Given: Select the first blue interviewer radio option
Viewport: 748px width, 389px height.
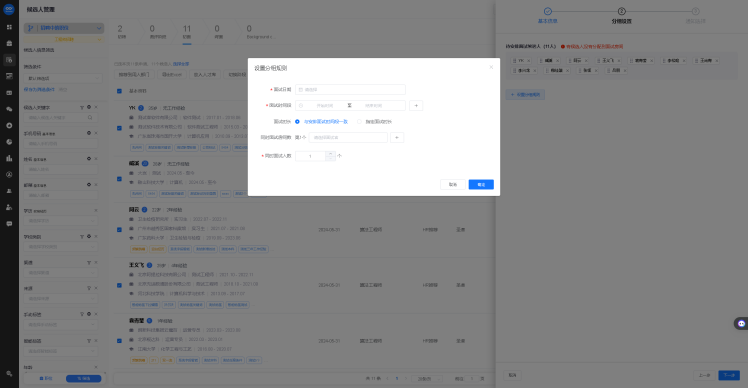Looking at the screenshot, I should click(297, 122).
